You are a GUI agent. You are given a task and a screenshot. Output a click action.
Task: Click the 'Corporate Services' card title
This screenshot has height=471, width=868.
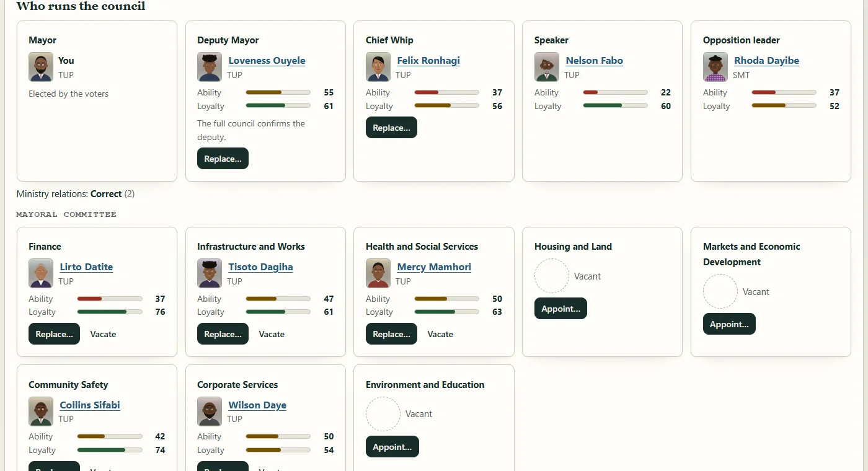pos(237,385)
